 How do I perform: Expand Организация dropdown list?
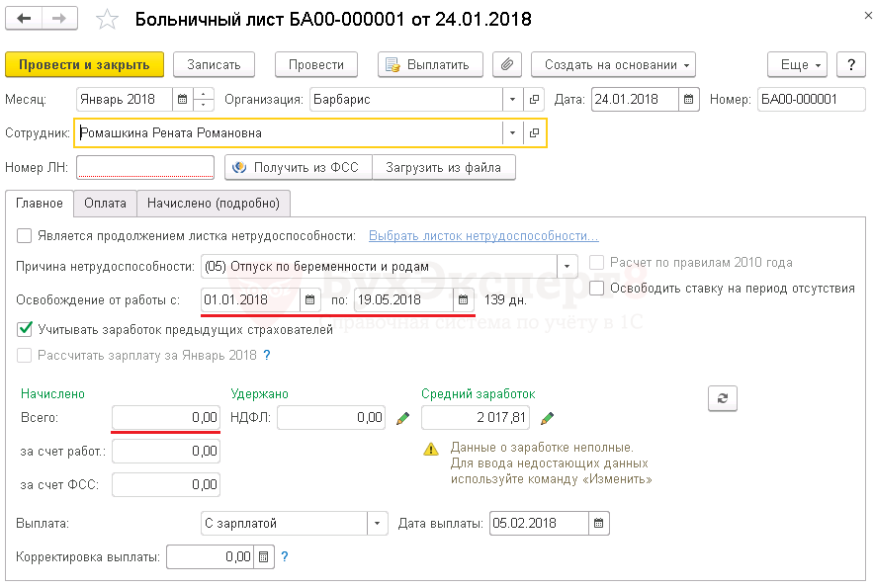(512, 100)
